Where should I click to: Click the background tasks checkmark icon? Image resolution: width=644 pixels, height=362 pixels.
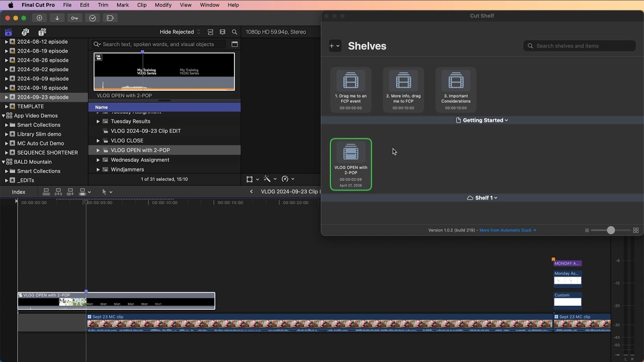(93, 18)
